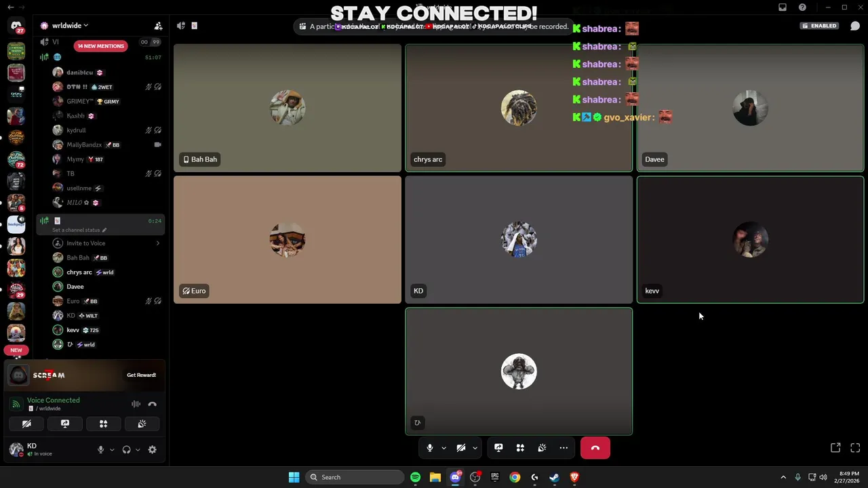Expand microphone options in the call control bar
Screen dimensions: 868x488
coord(443,448)
